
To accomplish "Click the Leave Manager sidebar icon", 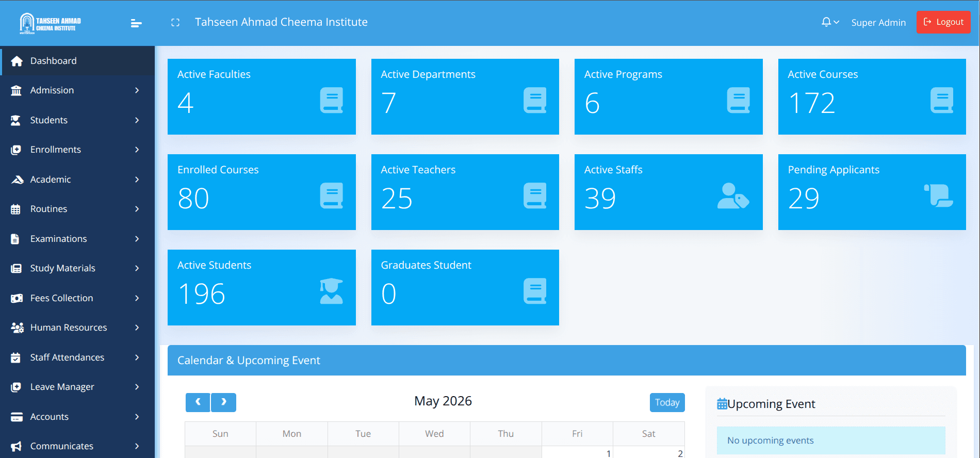I will [16, 387].
